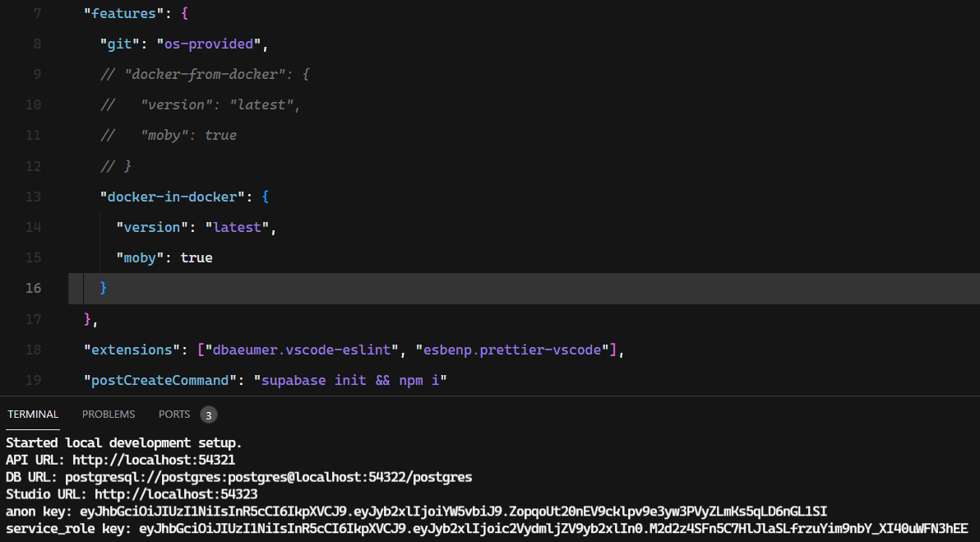
Task: Click the ports count badge 3
Action: (209, 415)
